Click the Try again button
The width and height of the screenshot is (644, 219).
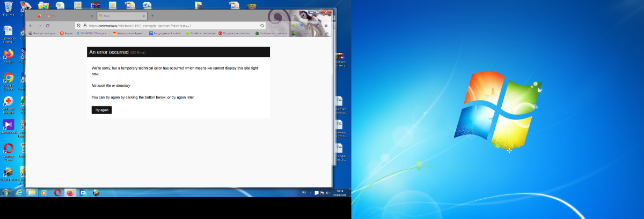pyautogui.click(x=101, y=110)
